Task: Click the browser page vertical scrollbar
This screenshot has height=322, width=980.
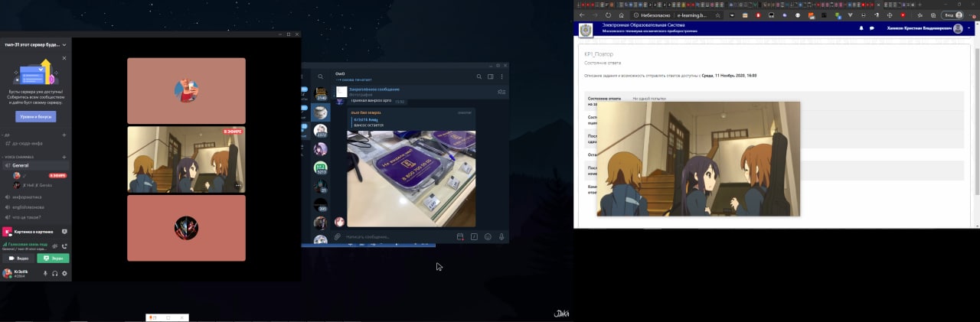Action: [x=977, y=122]
